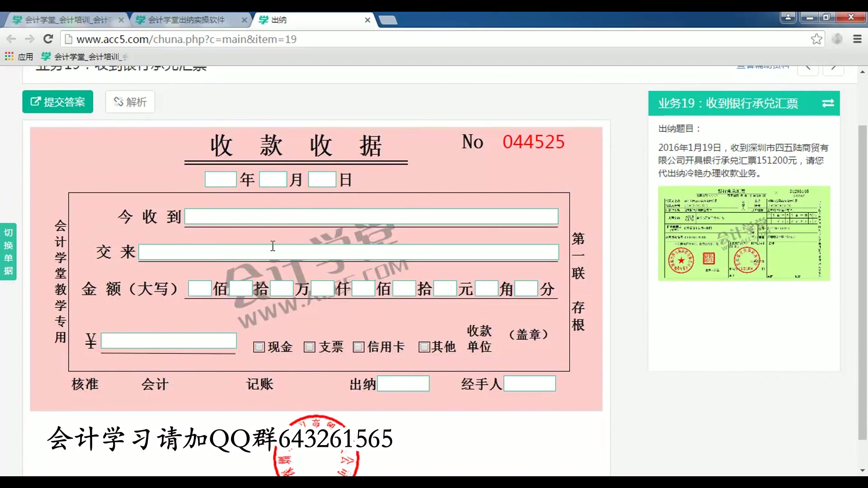This screenshot has width=868, height=488.
Task: Click the swap arrows icon in 业务19 header
Action: (x=828, y=103)
